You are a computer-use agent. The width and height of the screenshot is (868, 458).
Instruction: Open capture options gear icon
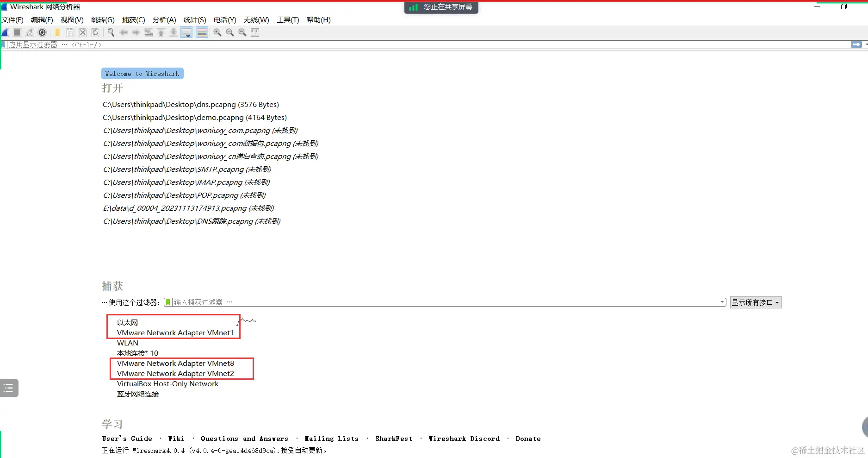pyautogui.click(x=42, y=32)
